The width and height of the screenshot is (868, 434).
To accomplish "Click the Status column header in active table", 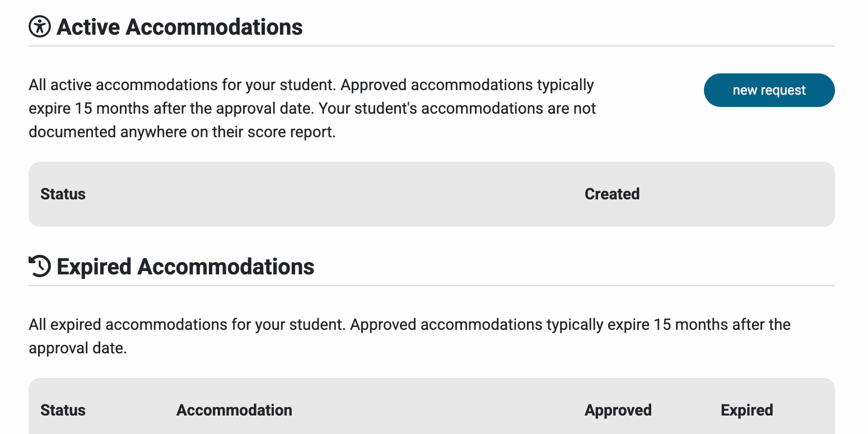I will tap(63, 194).
